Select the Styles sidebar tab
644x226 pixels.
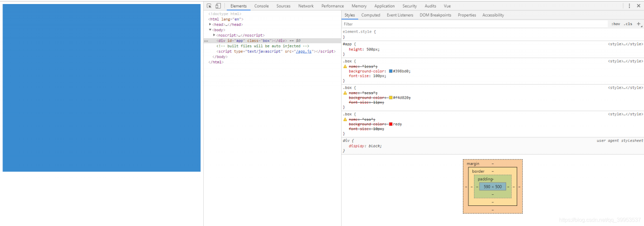pyautogui.click(x=350, y=15)
